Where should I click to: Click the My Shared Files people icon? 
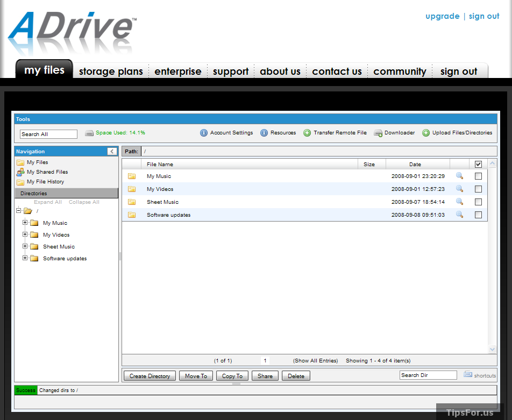[x=20, y=172]
